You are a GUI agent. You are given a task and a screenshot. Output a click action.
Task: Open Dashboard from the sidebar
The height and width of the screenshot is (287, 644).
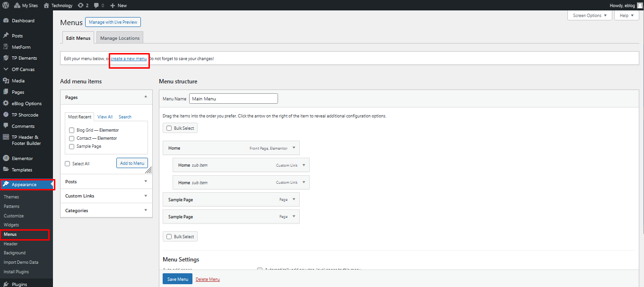(x=23, y=21)
